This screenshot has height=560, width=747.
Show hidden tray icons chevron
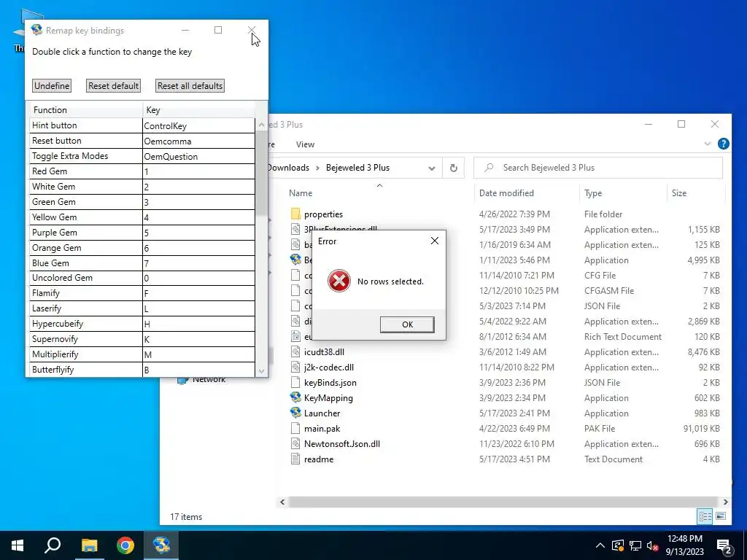coord(600,545)
